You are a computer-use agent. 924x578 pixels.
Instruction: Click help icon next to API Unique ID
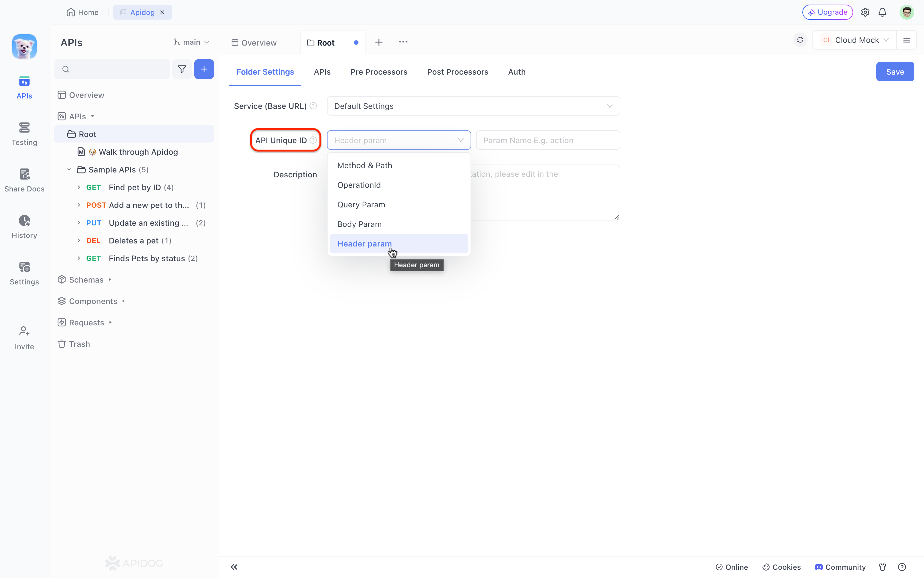(x=313, y=140)
